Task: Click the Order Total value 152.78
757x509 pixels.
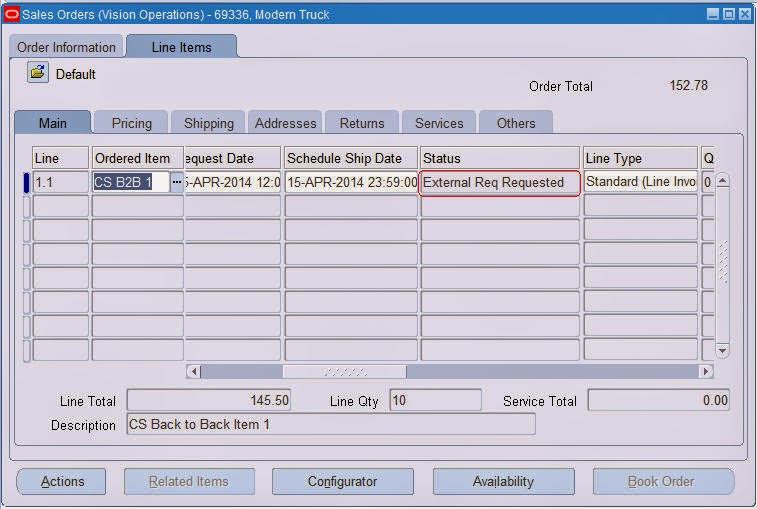Action: [688, 85]
